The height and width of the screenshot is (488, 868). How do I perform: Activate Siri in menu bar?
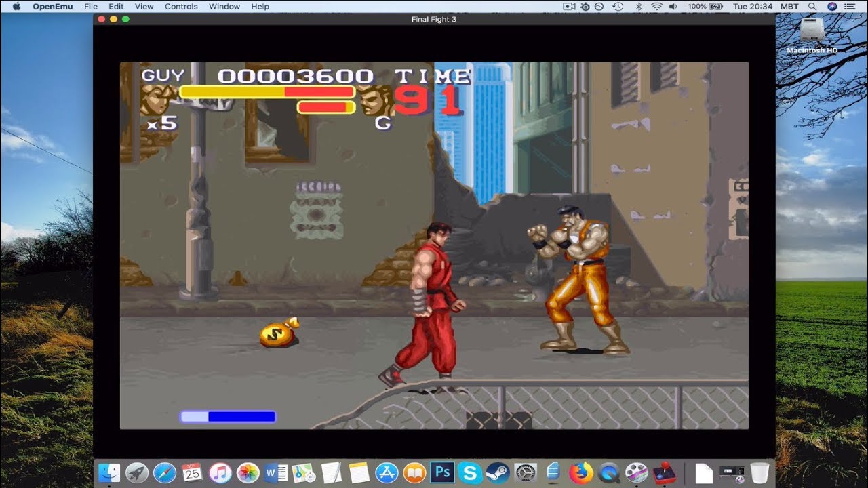832,6
